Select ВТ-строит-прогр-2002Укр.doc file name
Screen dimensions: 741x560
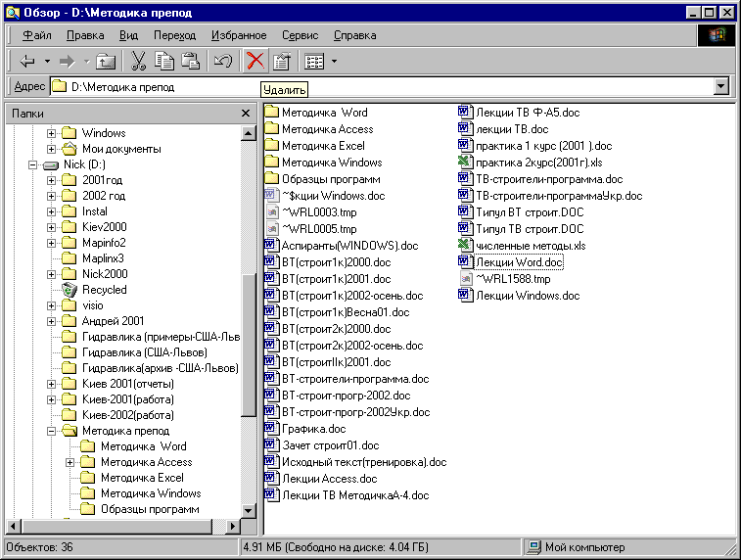(x=356, y=412)
